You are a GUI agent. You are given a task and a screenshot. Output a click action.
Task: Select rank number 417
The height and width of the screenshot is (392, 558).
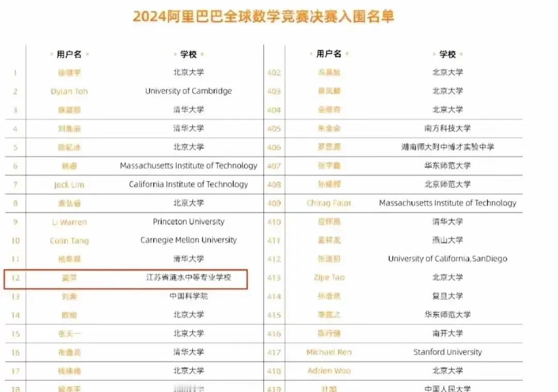[x=274, y=353]
